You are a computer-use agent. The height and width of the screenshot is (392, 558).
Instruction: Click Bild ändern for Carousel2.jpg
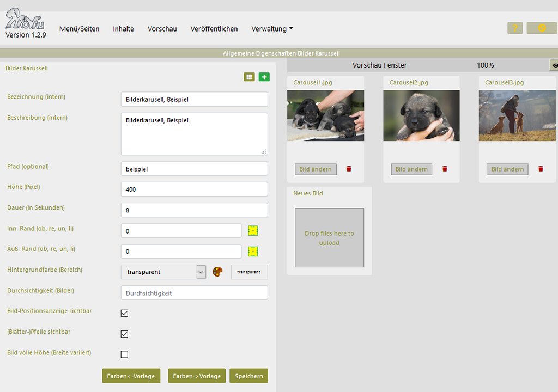tap(411, 169)
